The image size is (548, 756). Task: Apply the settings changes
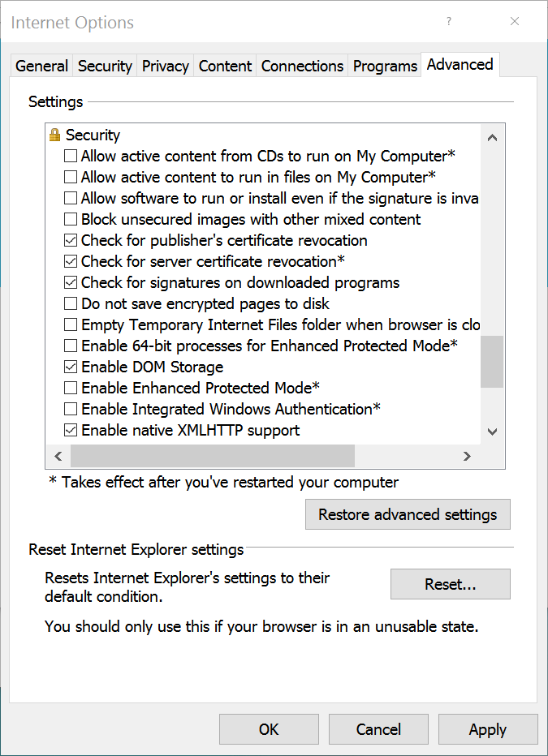(487, 729)
